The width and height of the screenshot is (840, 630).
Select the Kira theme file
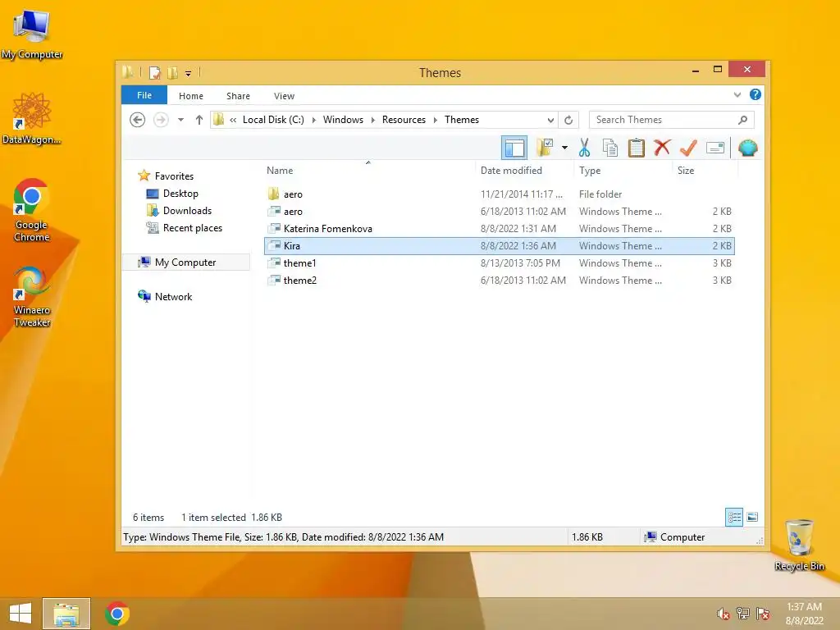500,246
